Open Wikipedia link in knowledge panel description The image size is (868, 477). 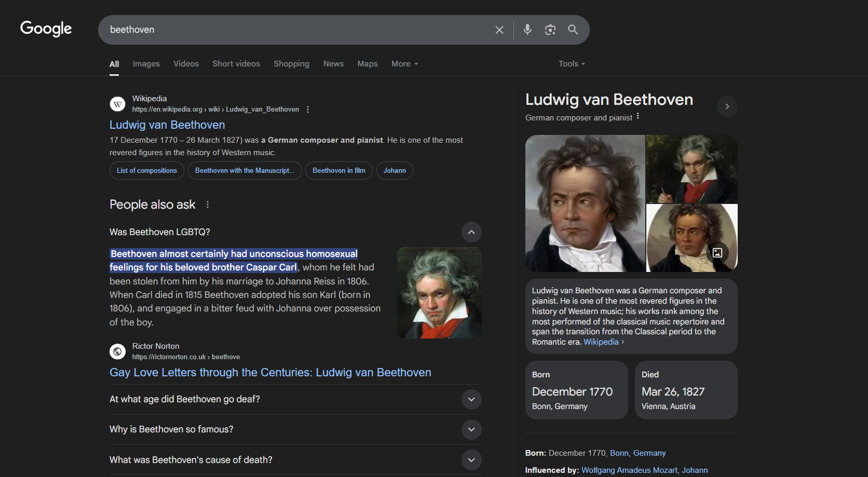click(x=604, y=342)
